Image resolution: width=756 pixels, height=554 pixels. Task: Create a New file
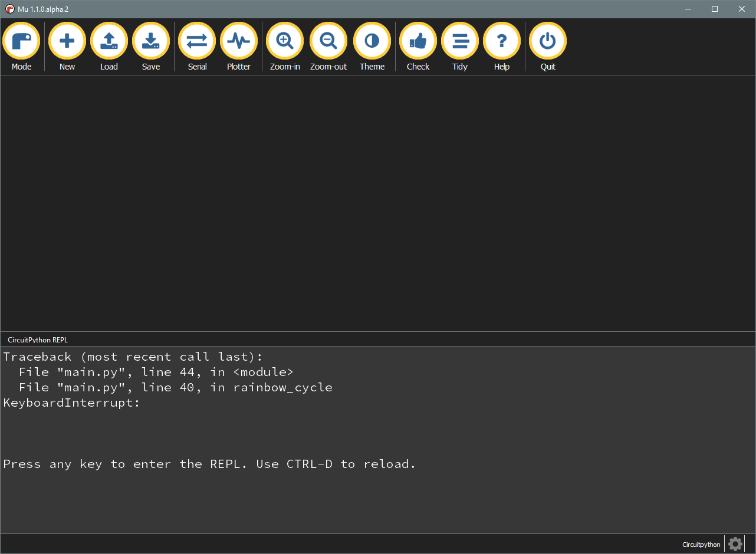tap(67, 47)
